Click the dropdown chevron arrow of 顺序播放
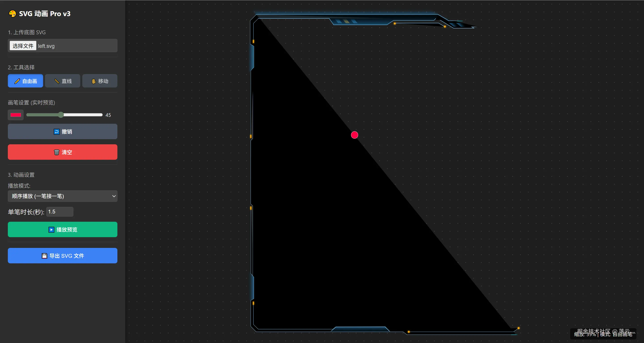This screenshot has height=343, width=644. [114, 196]
